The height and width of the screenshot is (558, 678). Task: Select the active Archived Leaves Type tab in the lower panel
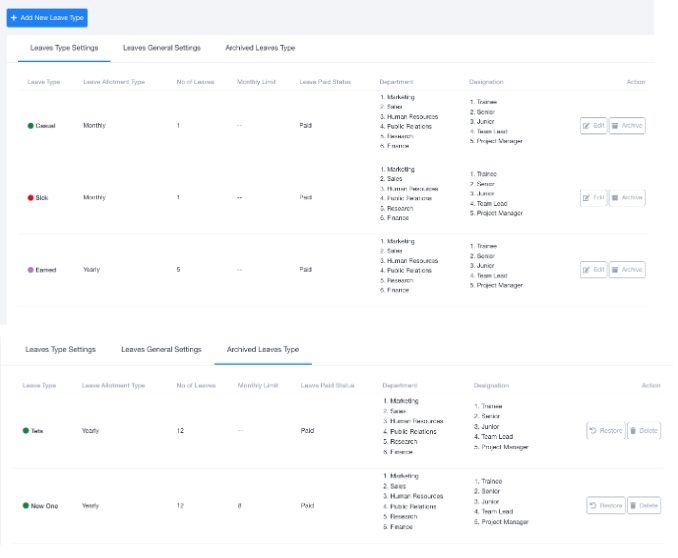point(263,350)
